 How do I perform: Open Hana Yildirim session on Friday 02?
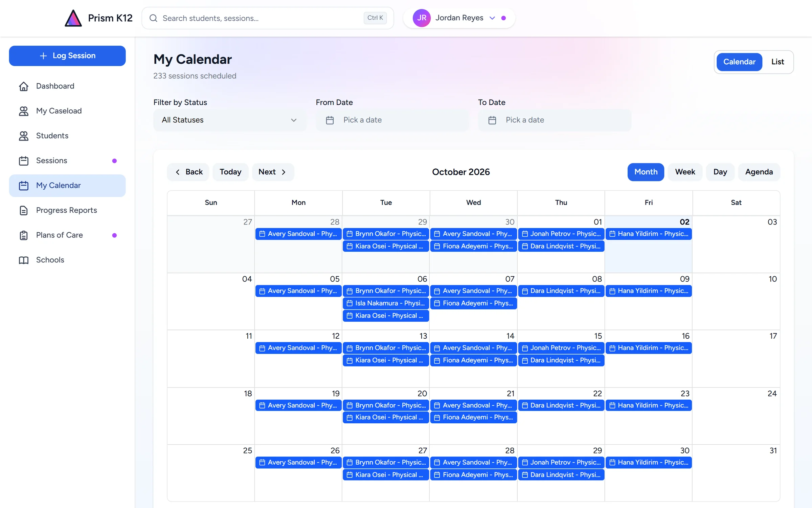[649, 234]
